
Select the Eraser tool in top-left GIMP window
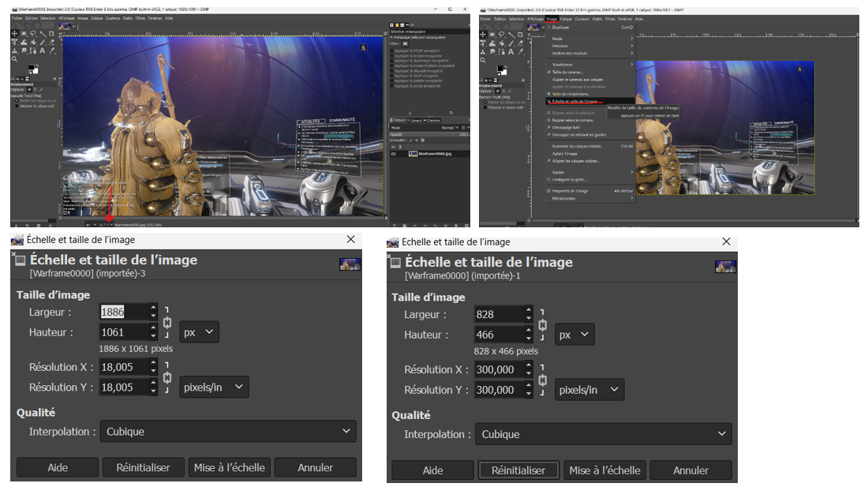click(52, 42)
